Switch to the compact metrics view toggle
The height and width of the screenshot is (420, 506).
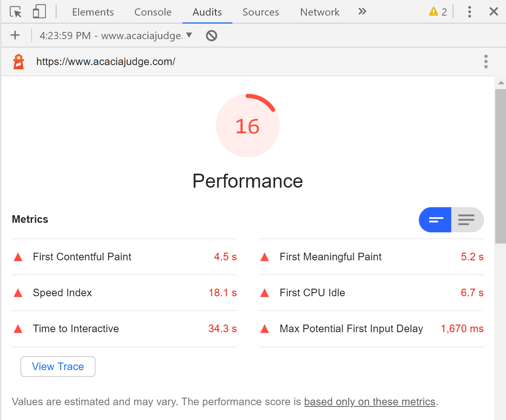[x=435, y=220]
